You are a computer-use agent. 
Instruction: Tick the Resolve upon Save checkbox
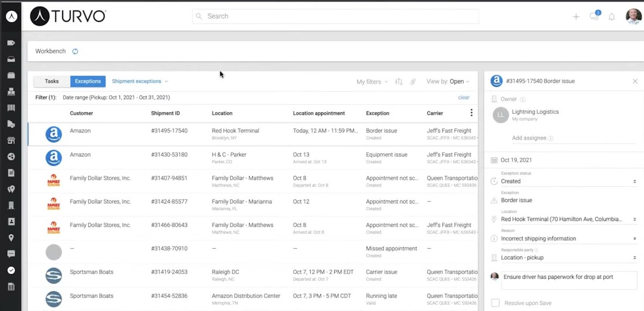[495, 303]
